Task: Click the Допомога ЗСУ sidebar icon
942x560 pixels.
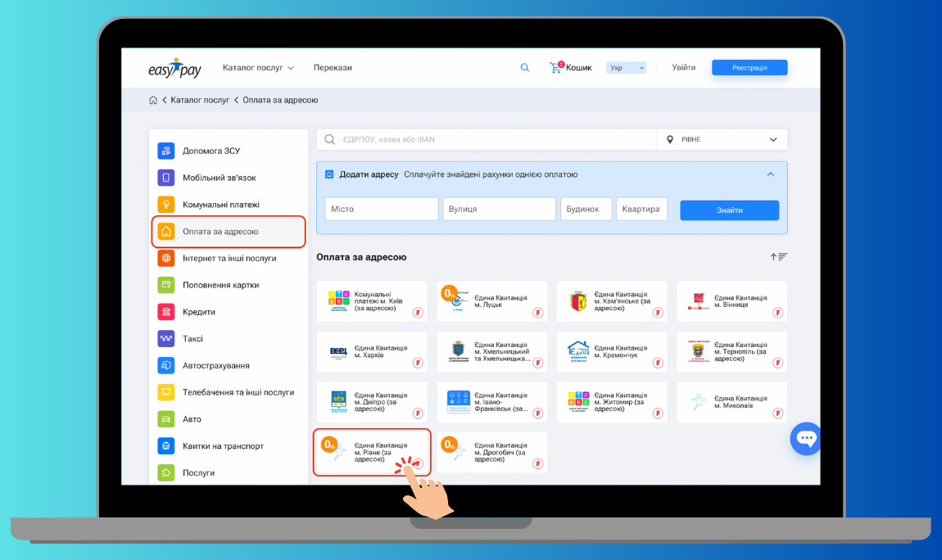Action: click(x=165, y=151)
